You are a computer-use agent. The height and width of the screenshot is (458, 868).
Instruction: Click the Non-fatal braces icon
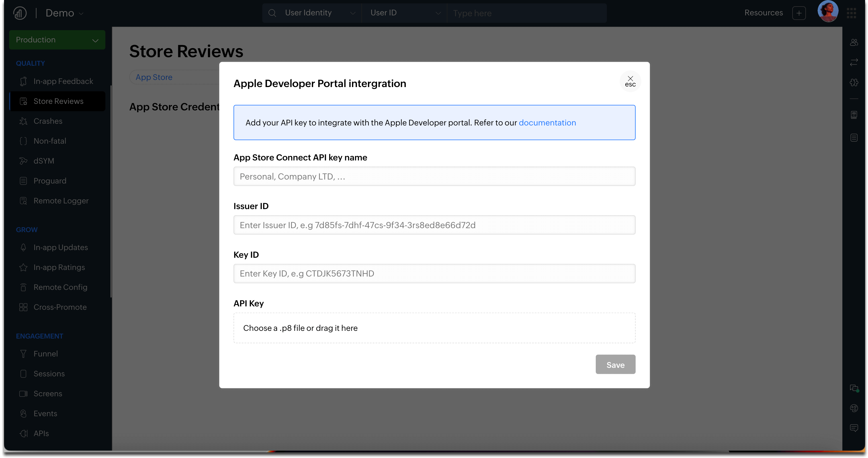23,141
